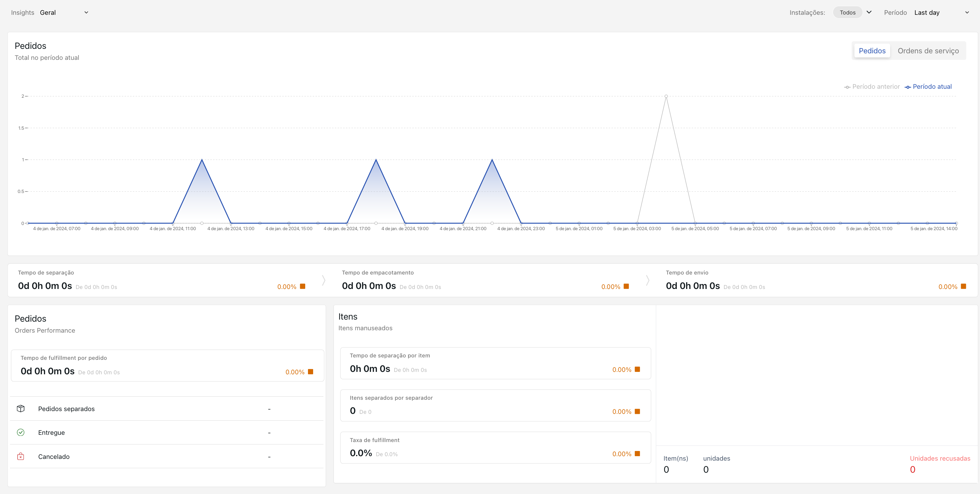The image size is (980, 494).
Task: Click the Itens separados por separador card
Action: 495,405
